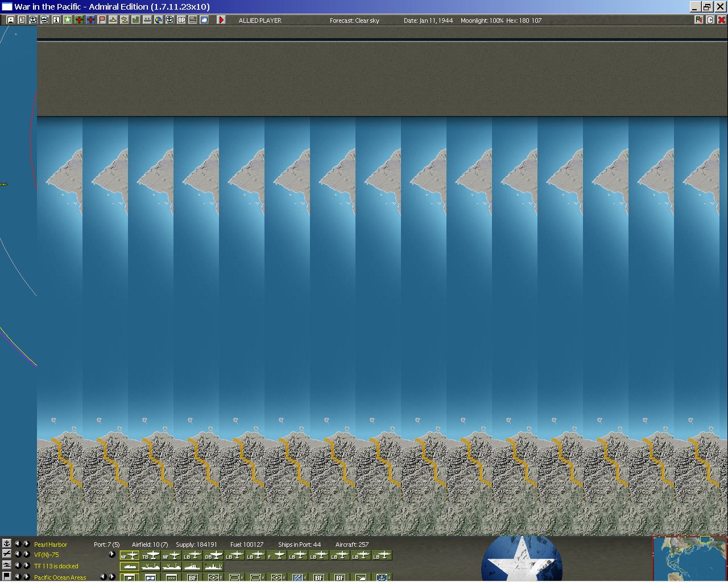The image size is (728, 582).
Task: Show previous air unit before VF(N)-75
Action: click(17, 554)
